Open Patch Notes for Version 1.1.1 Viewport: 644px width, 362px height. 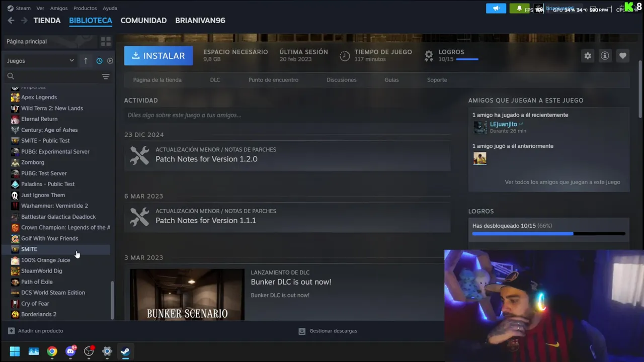206,220
